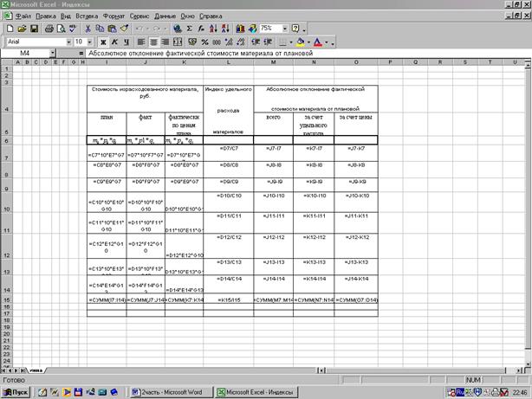Toggle Underline formatting button
The width and height of the screenshot is (532, 399).
(126, 42)
